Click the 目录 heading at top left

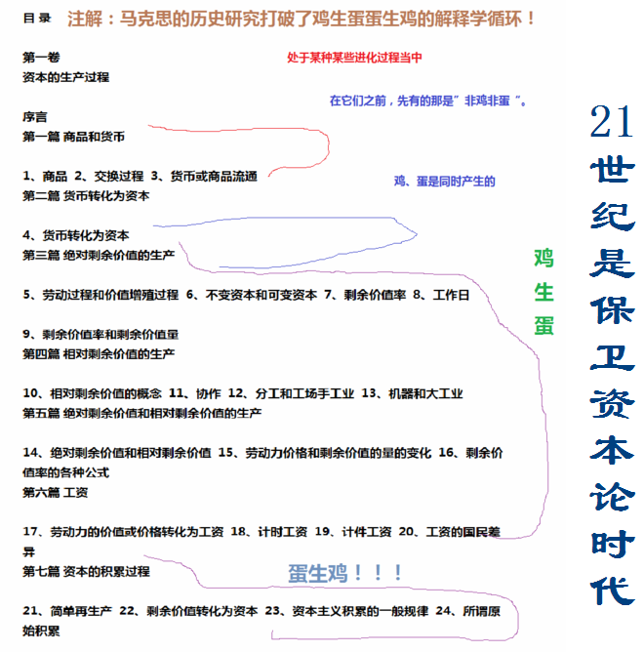(x=37, y=19)
